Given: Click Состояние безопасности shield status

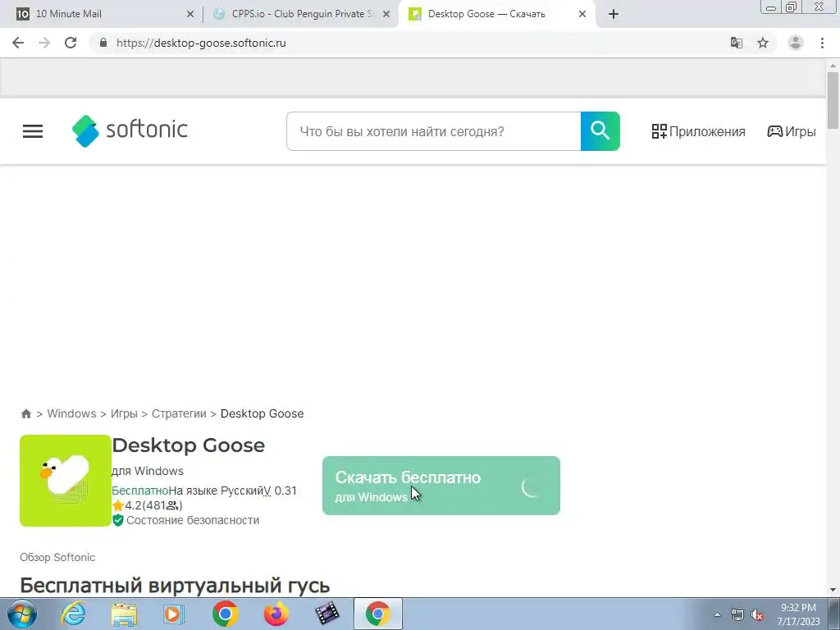Looking at the screenshot, I should 186,520.
